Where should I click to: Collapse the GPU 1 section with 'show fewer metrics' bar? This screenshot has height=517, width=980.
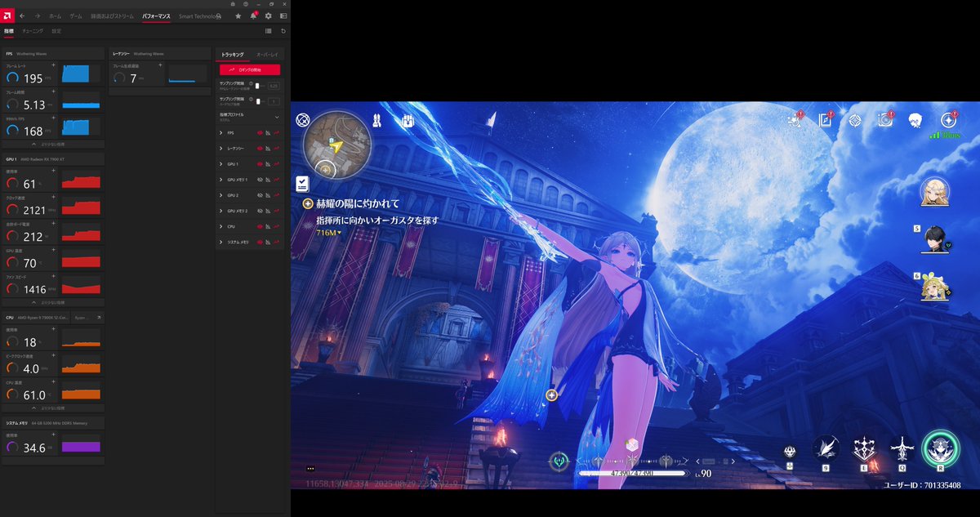pos(53,302)
